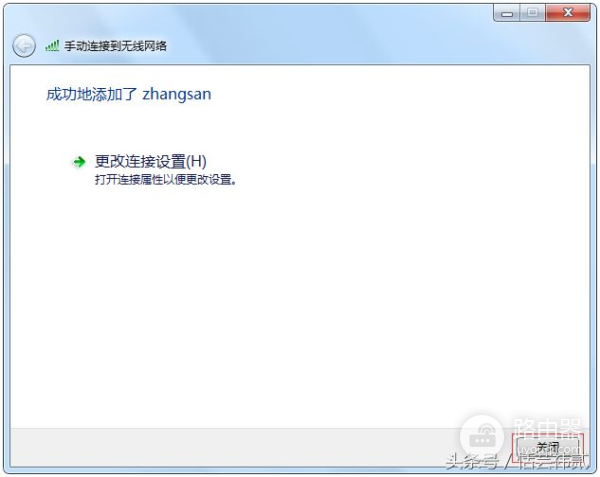The image size is (600, 477).
Task: Go back using the round arrow button
Action: coord(24,46)
